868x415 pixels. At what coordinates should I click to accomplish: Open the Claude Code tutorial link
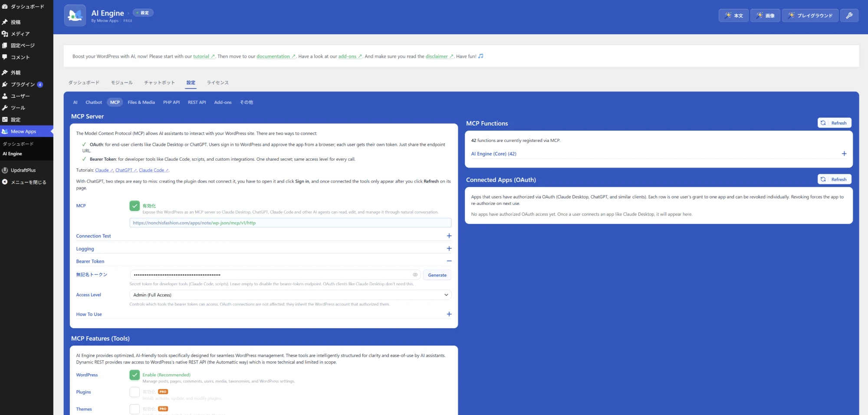154,170
